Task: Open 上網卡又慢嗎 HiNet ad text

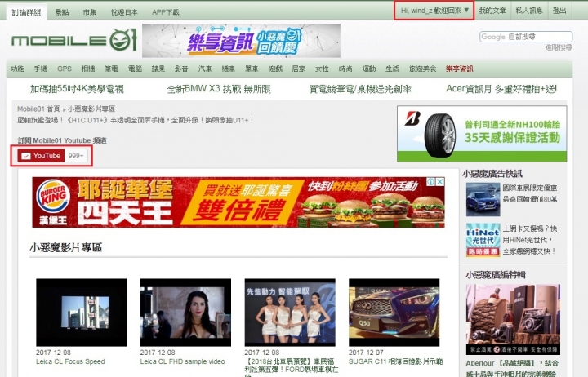Action: click(x=530, y=240)
